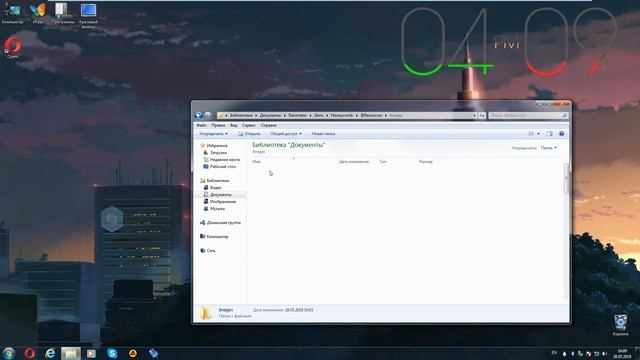Click the Back navigation arrow in Explorer

pyautogui.click(x=199, y=116)
